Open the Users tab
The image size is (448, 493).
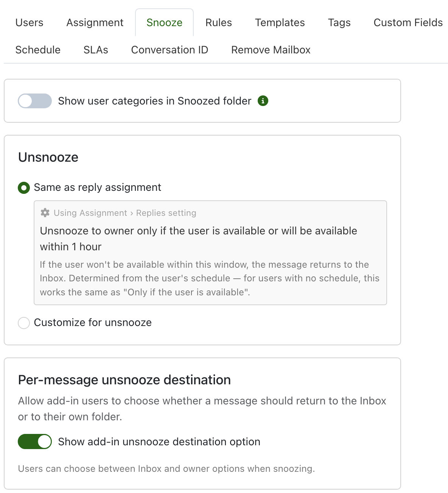point(29,23)
